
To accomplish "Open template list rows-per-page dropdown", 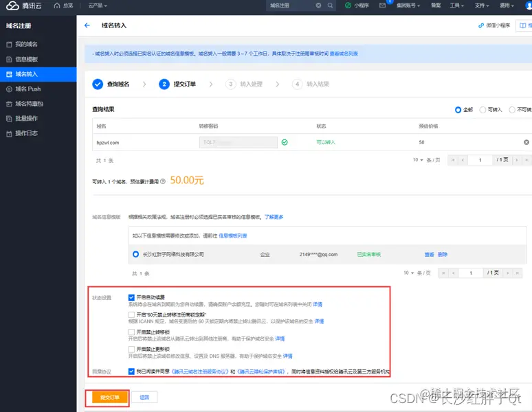I will [x=408, y=273].
